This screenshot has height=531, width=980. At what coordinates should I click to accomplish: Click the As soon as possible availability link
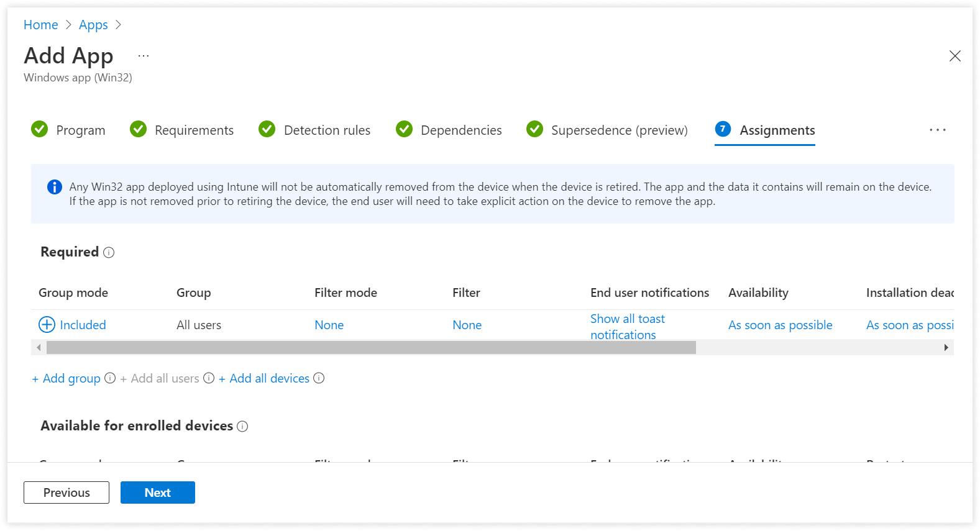click(780, 325)
